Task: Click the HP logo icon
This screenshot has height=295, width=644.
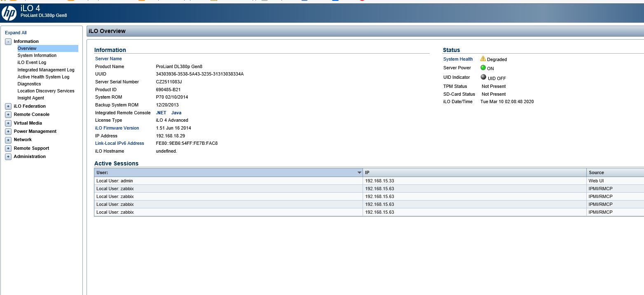Action: [9, 13]
